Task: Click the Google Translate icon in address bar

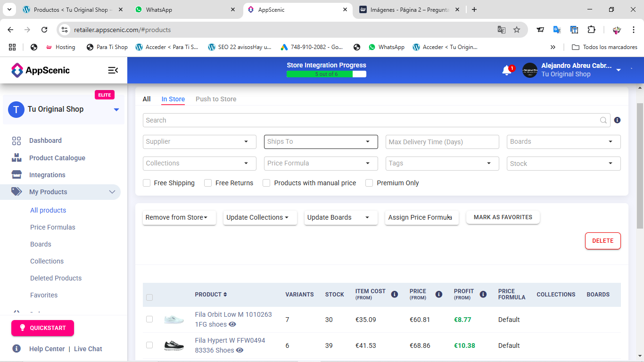Action: click(502, 30)
